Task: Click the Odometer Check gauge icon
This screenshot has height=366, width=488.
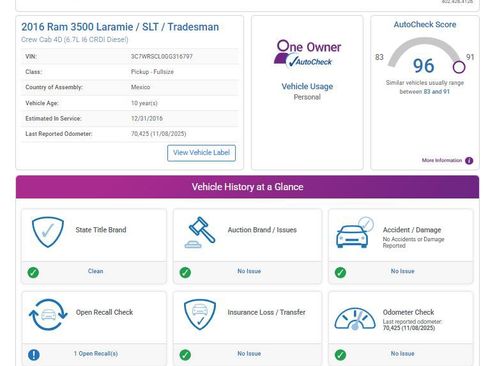Action: click(x=355, y=319)
